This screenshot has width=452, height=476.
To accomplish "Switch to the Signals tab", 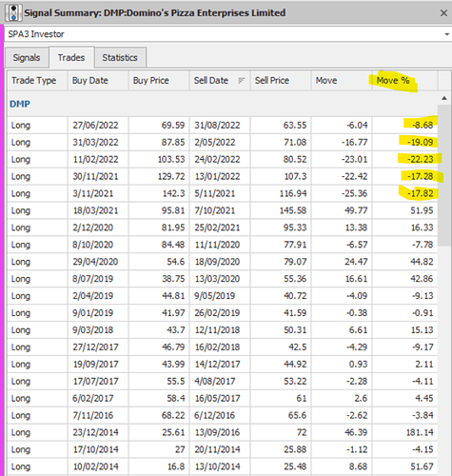I will click(x=27, y=58).
